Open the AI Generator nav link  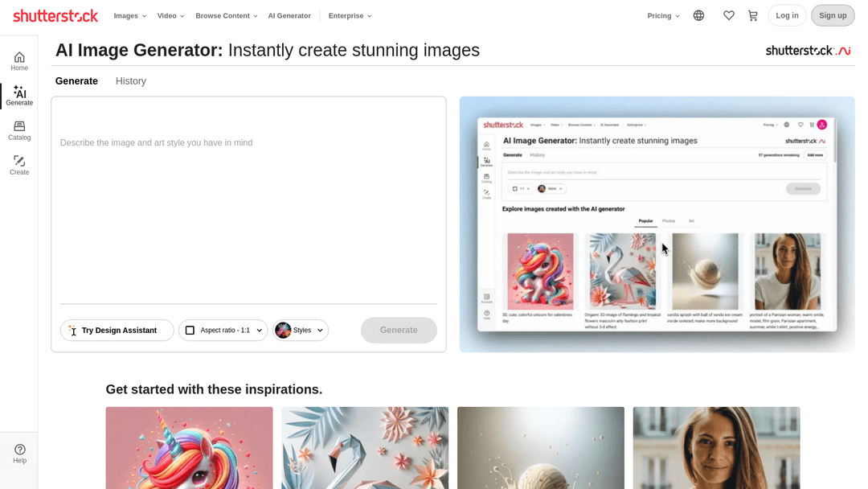289,15
